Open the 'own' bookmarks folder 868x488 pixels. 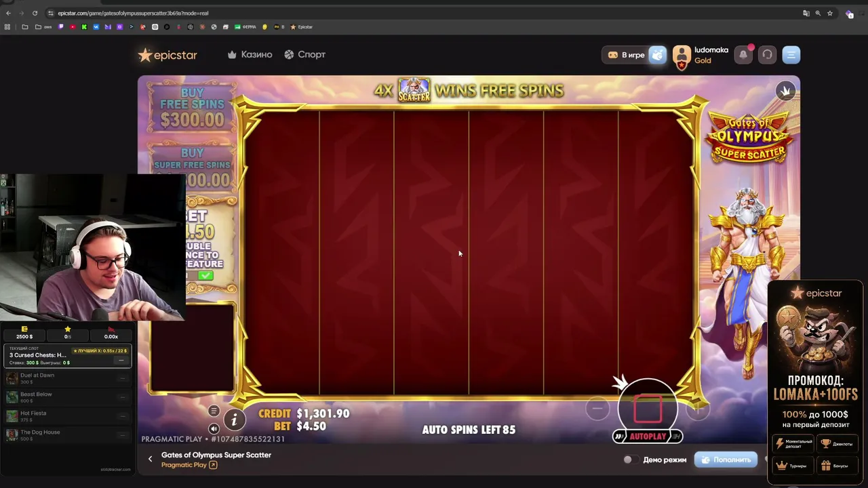pos(42,27)
